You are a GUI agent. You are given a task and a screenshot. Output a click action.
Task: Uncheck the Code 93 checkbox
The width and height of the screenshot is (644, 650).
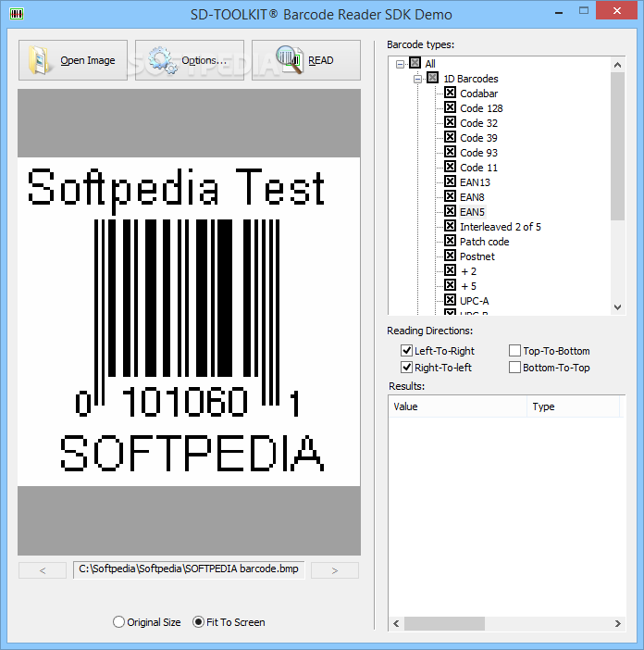tap(451, 152)
